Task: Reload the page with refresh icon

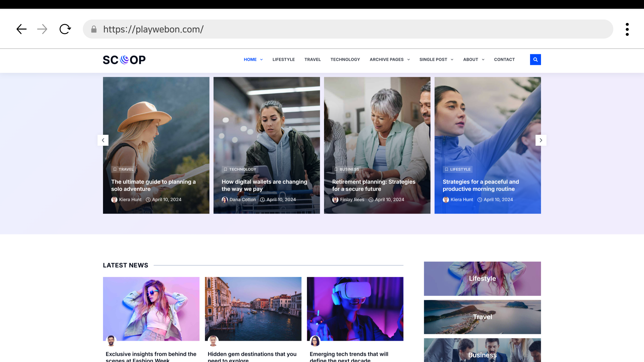Action: click(65, 29)
